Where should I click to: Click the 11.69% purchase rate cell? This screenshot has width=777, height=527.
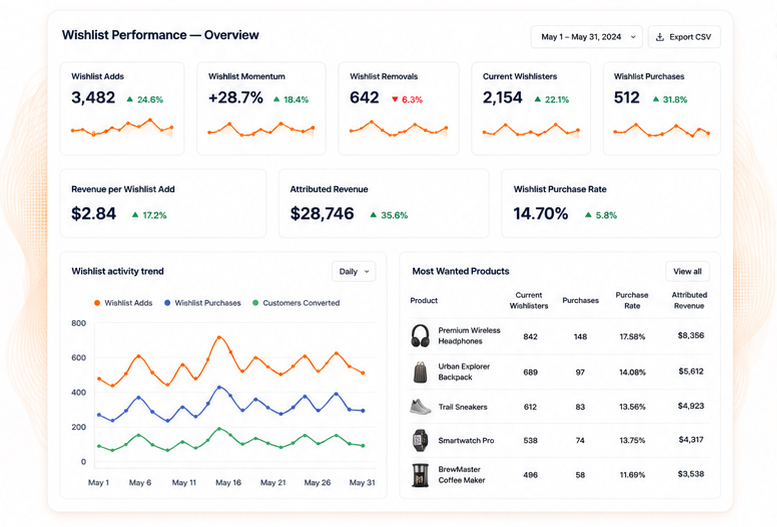coord(632,475)
